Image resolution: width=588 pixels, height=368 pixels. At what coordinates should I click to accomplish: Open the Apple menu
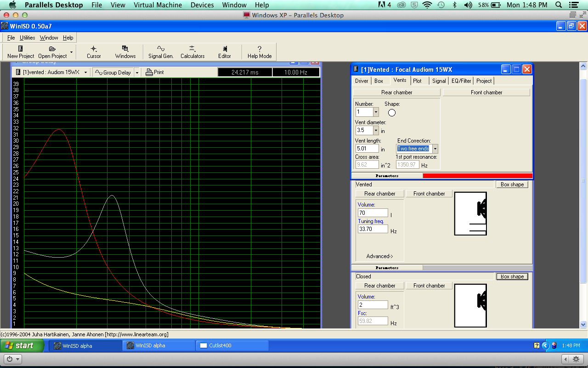(x=12, y=5)
